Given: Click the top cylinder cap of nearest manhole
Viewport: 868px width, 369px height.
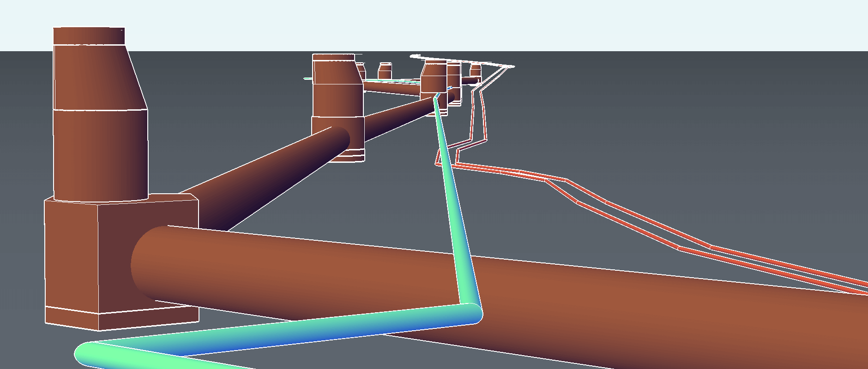Looking at the screenshot, I should click(x=89, y=36).
